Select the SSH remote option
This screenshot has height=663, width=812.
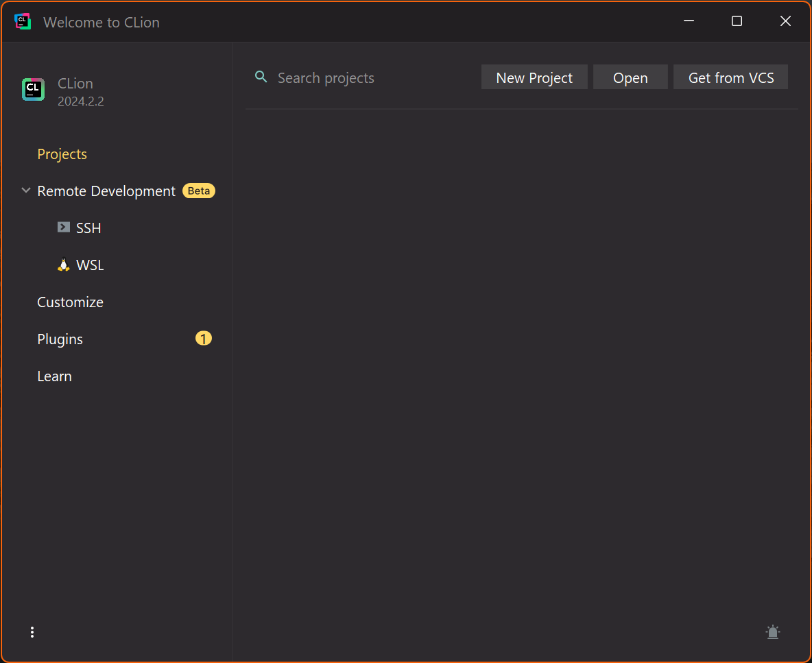(x=88, y=228)
